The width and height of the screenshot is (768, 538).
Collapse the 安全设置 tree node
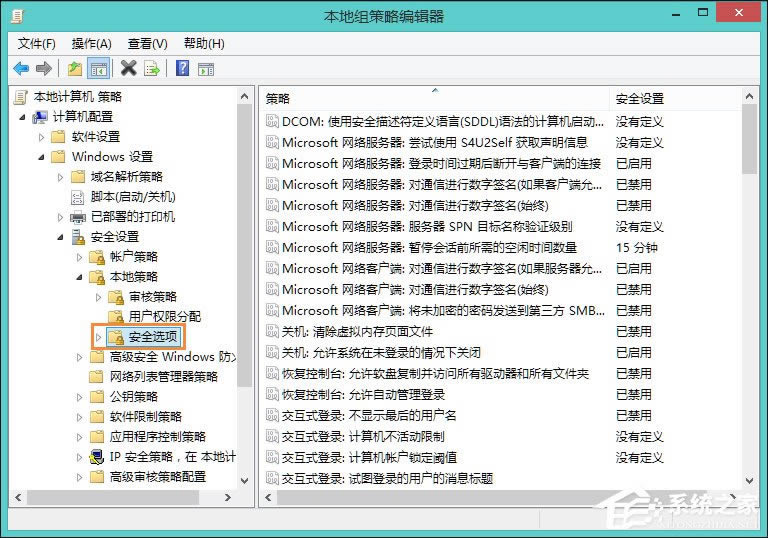[60, 238]
